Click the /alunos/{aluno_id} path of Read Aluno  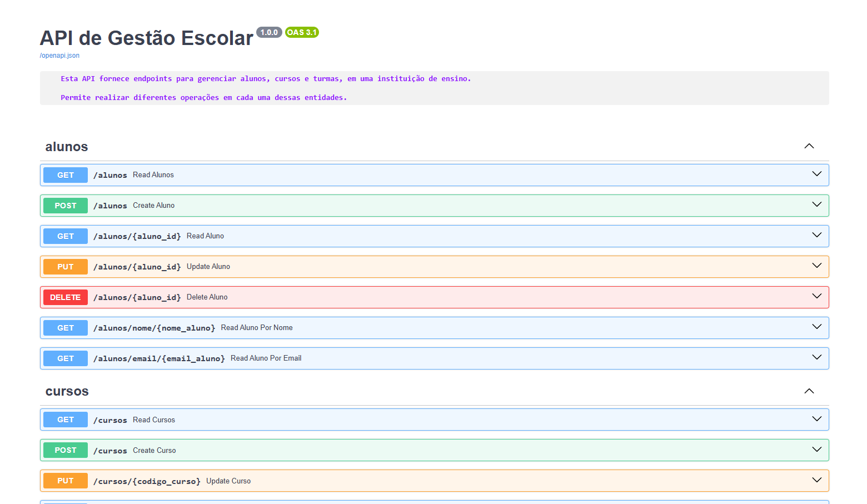pos(137,236)
